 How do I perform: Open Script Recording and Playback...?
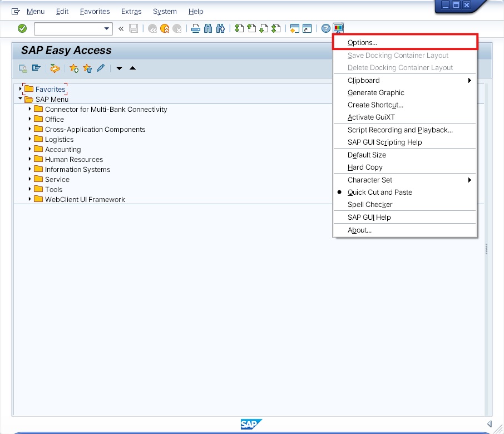(x=404, y=130)
